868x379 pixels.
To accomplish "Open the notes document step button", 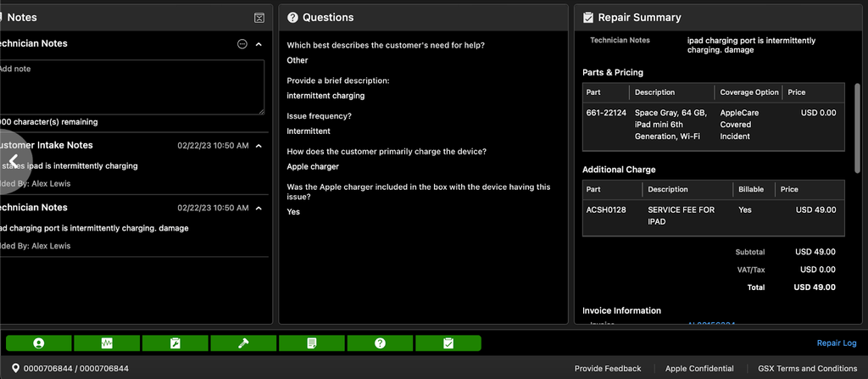I will coord(312,343).
